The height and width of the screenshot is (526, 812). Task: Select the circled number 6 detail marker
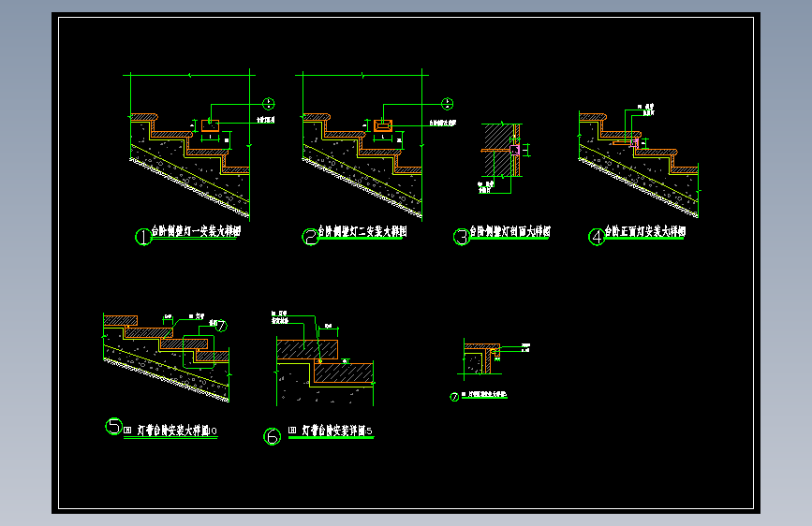pos(272,436)
